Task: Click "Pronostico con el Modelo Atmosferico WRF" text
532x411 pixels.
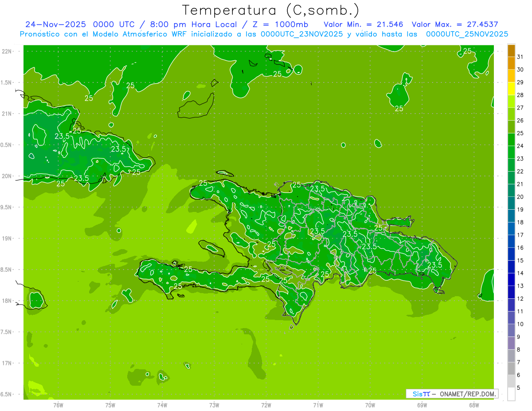Action: coord(104,34)
